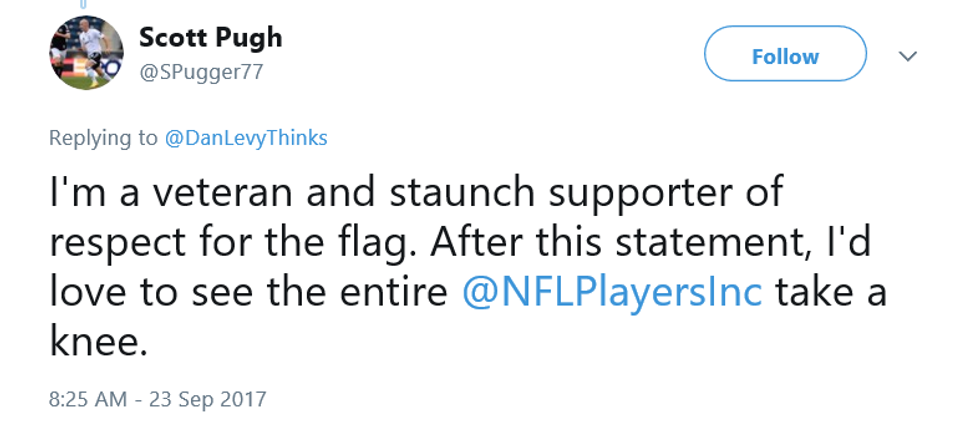
Task: Click the word "veteran" in the tweet
Action: point(207,190)
